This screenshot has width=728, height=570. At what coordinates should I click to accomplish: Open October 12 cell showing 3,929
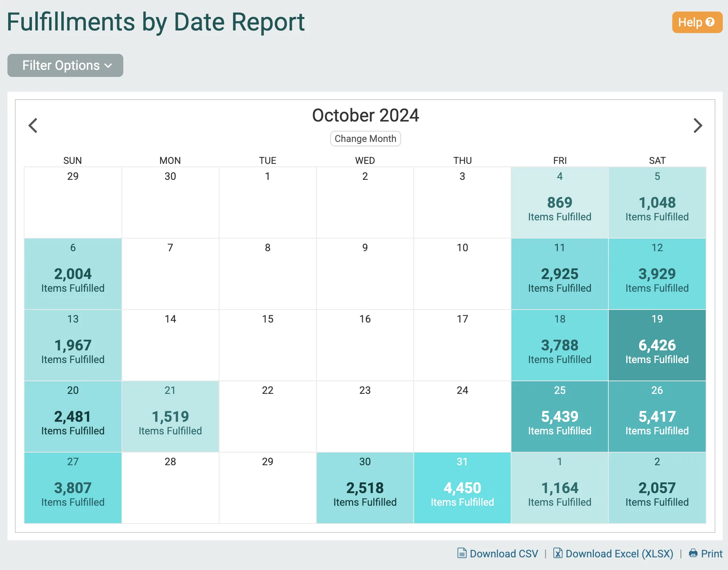(x=657, y=274)
